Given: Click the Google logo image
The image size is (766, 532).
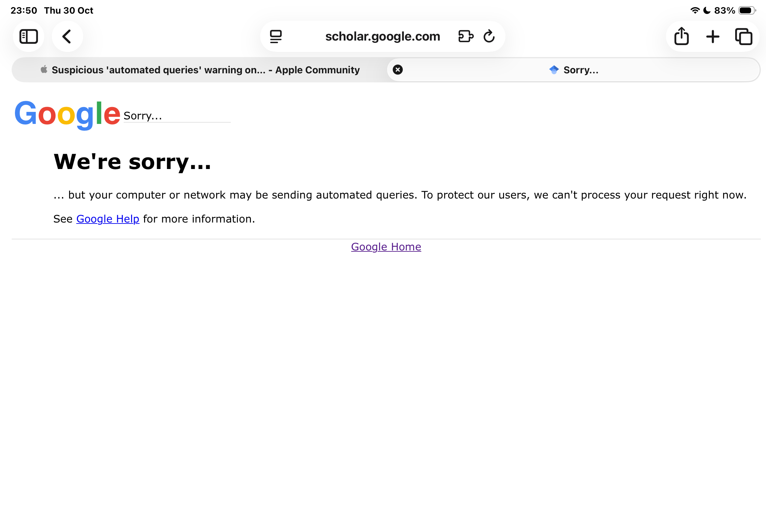Looking at the screenshot, I should 67,114.
